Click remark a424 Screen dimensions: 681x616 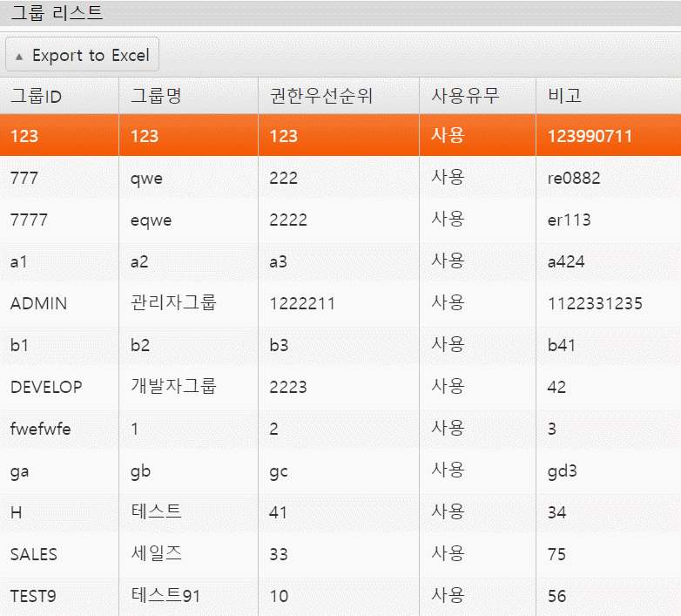click(566, 262)
